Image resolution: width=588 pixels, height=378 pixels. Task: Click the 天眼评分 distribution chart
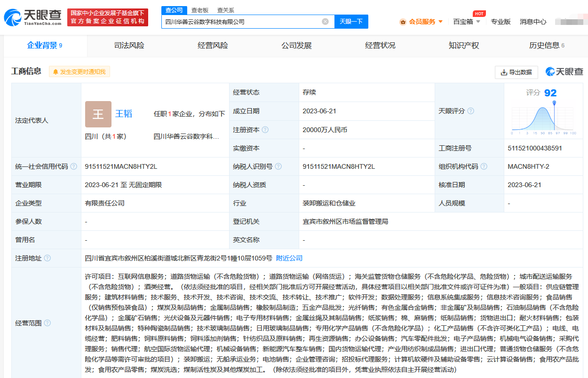pyautogui.click(x=544, y=118)
